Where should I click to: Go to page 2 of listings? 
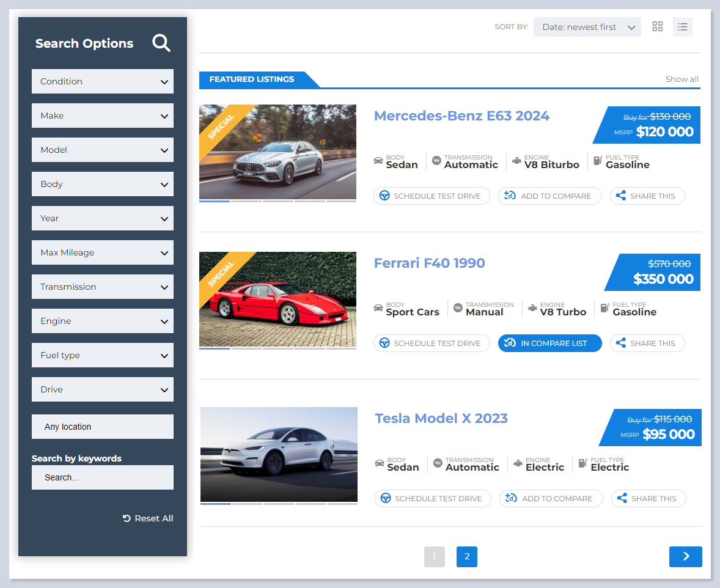tap(467, 556)
